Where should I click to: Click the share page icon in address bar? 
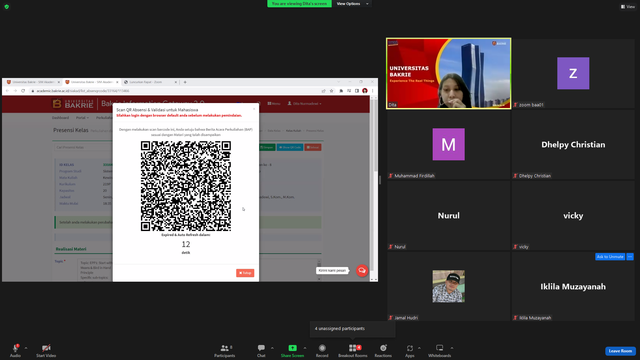[324, 91]
